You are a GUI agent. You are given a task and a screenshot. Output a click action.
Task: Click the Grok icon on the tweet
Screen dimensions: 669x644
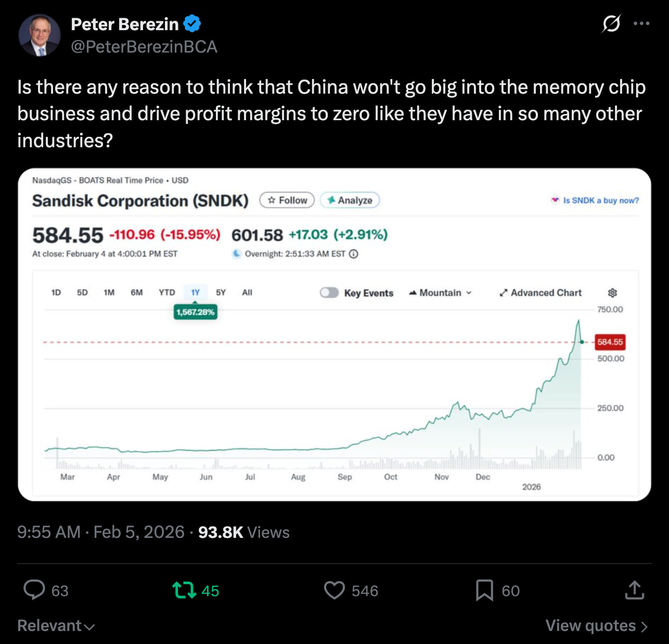click(x=611, y=23)
